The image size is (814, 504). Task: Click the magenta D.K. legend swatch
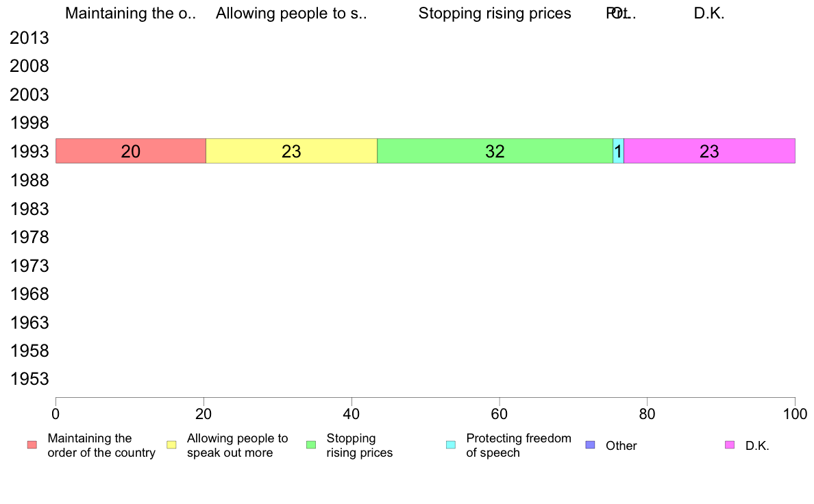(730, 445)
